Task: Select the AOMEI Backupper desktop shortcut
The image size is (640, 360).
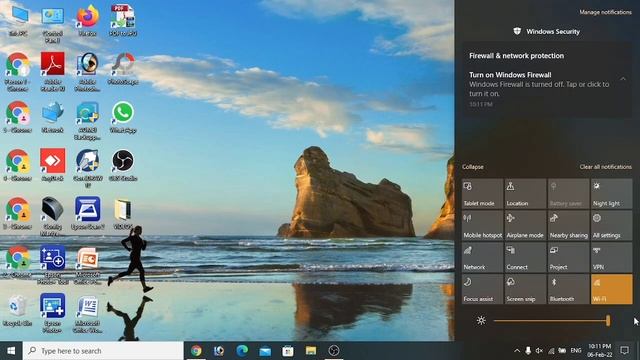Action: pyautogui.click(x=87, y=120)
